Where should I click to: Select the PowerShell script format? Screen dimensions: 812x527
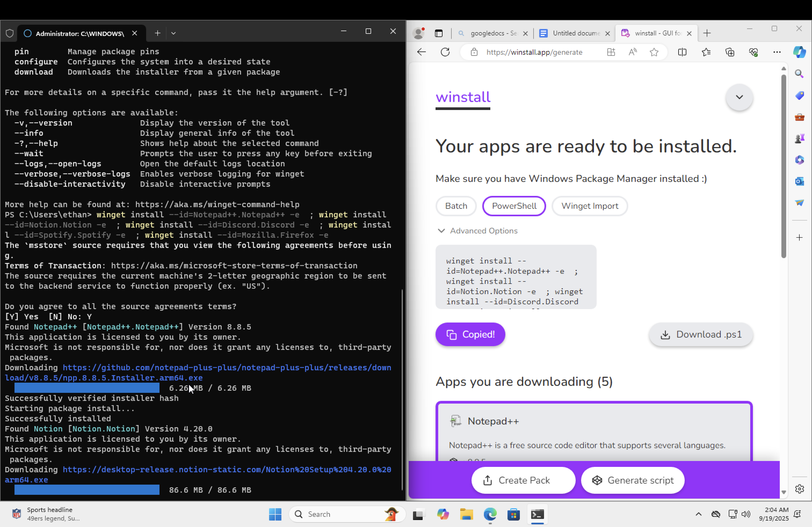click(x=514, y=206)
